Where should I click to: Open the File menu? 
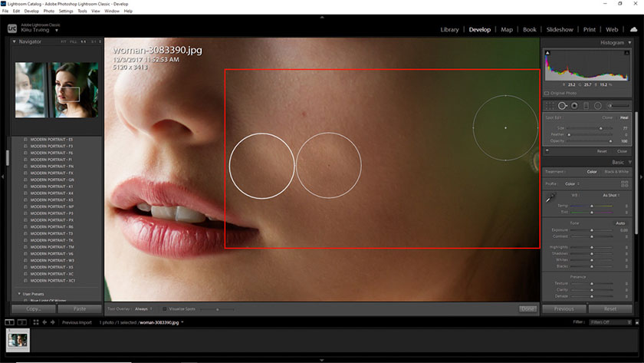click(x=5, y=11)
